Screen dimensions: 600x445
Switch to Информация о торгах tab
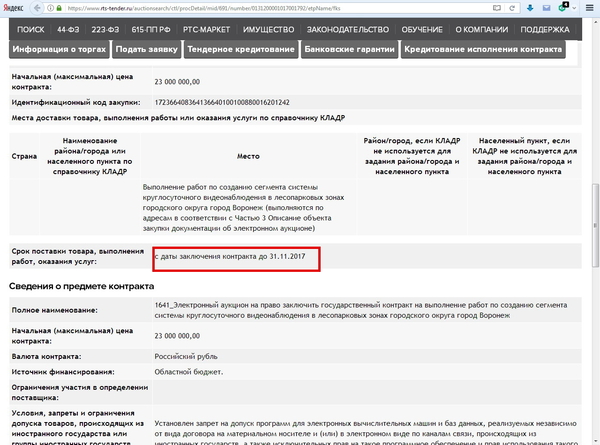coord(60,50)
